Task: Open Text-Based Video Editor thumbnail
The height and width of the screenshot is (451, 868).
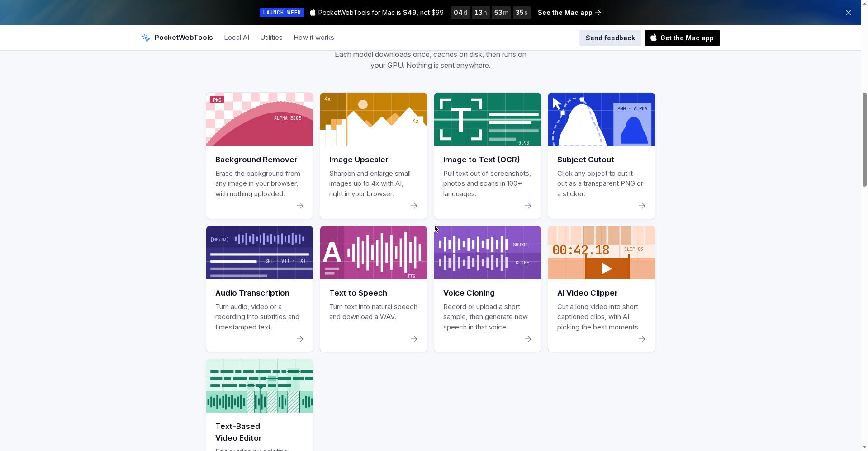Action: (260, 386)
